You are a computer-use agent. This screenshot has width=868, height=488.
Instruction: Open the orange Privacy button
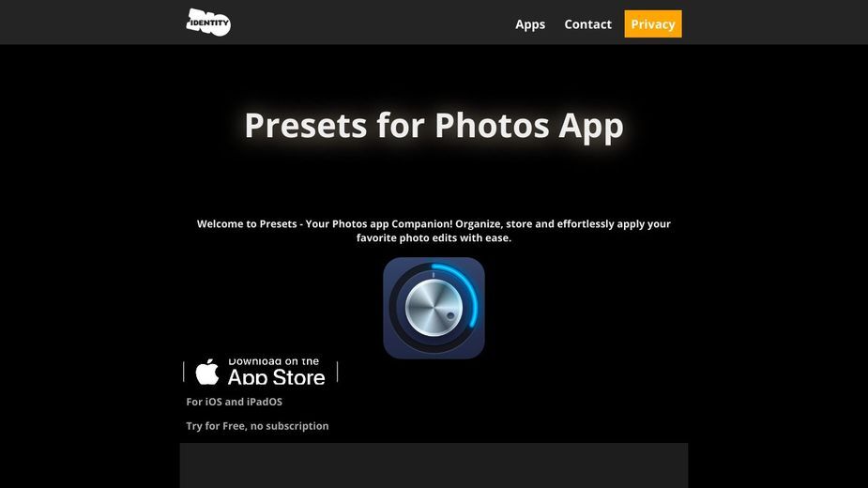click(653, 23)
